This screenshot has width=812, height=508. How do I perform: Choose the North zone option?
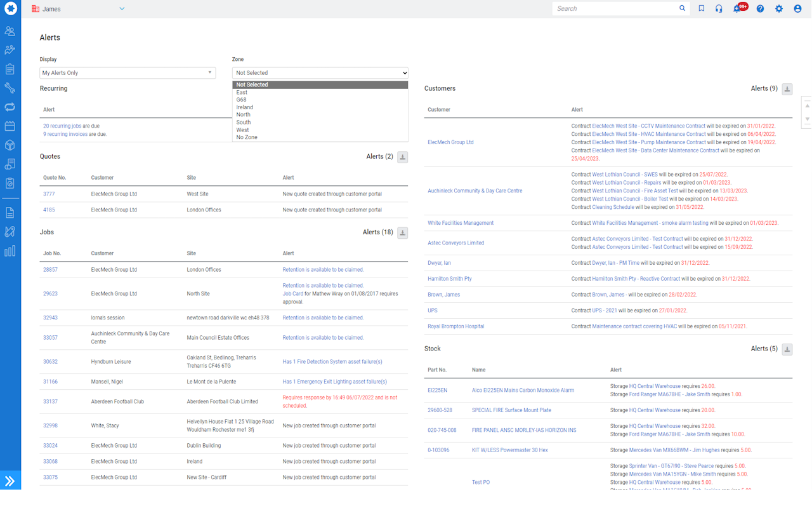click(320, 115)
